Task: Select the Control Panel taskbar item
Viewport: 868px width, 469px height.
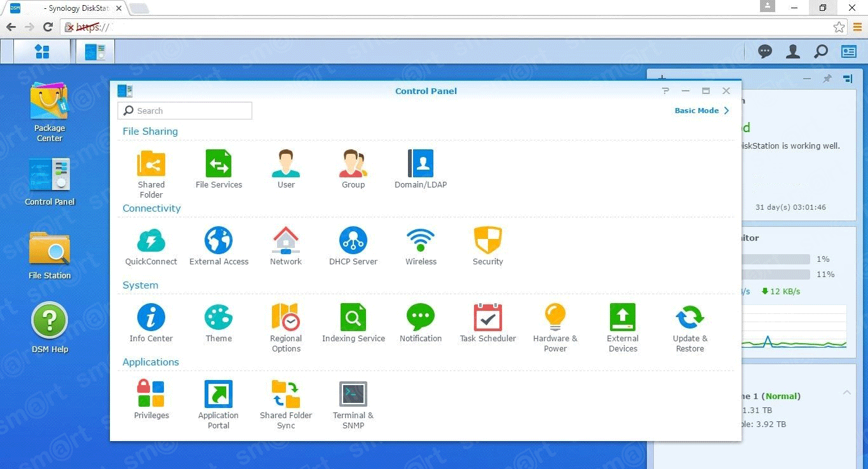Action: [x=95, y=51]
